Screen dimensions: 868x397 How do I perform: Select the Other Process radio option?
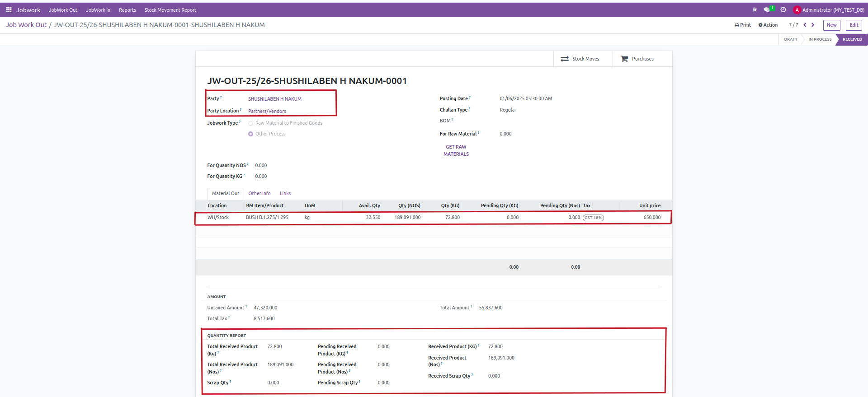tap(250, 134)
